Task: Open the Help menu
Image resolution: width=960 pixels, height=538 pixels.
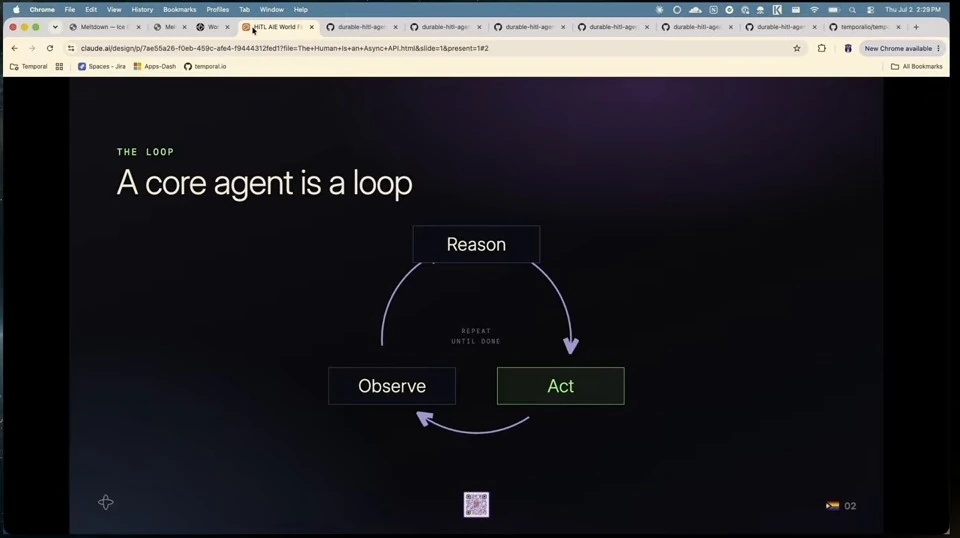Action: pos(301,10)
